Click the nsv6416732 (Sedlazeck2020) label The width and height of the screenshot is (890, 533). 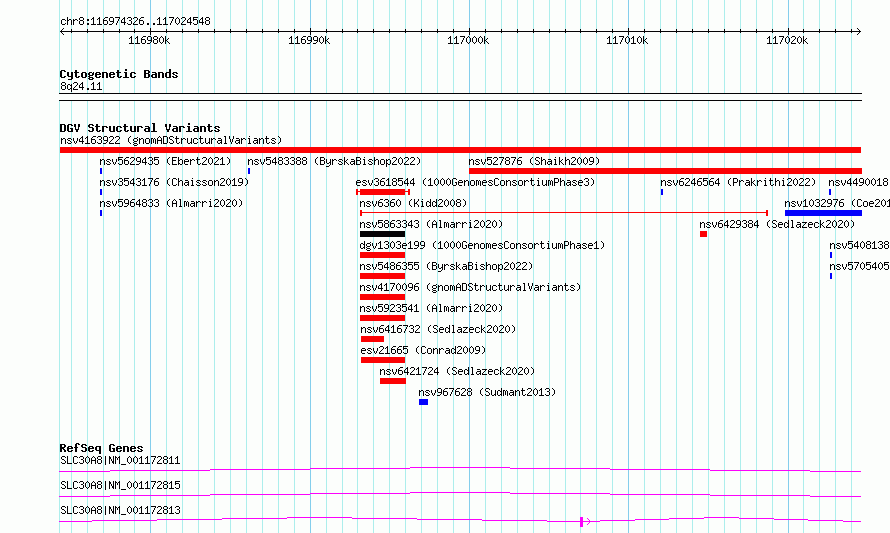tap(438, 329)
